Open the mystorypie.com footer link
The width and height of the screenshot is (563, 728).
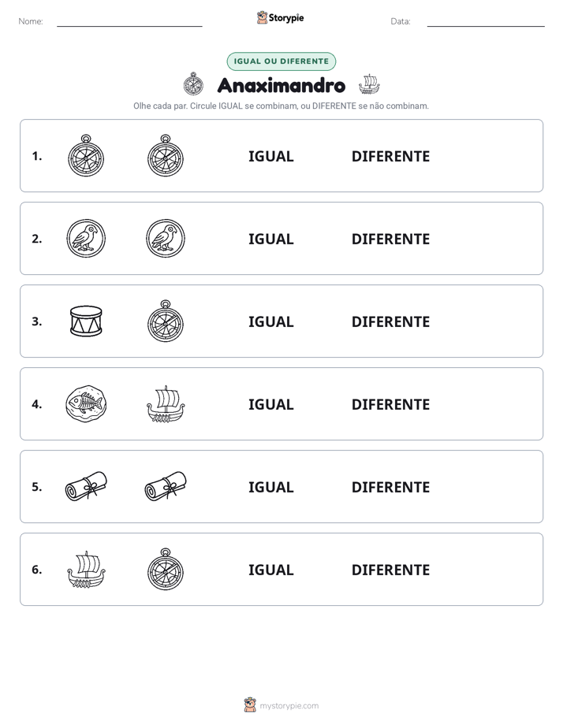coord(289,706)
